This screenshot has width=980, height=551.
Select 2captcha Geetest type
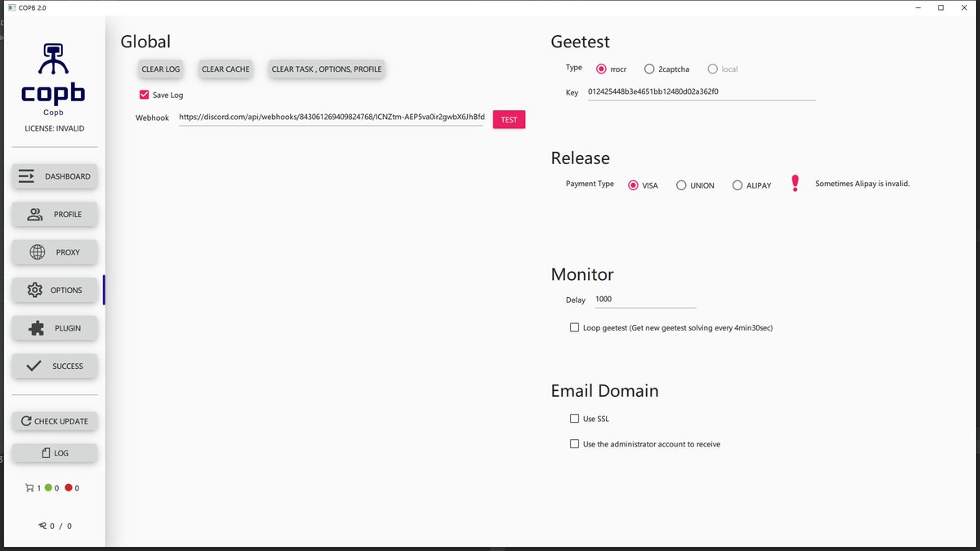coord(649,69)
